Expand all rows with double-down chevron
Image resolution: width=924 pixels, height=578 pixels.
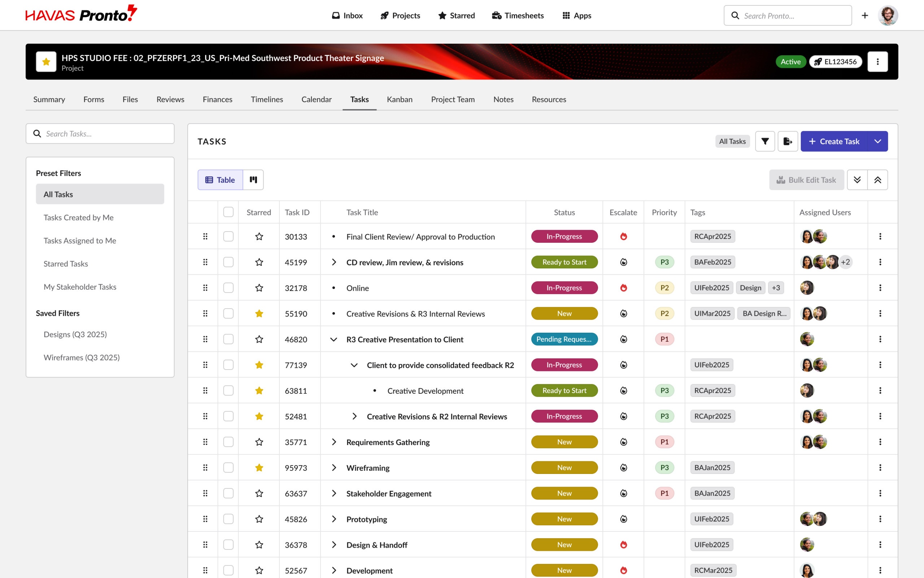click(857, 180)
